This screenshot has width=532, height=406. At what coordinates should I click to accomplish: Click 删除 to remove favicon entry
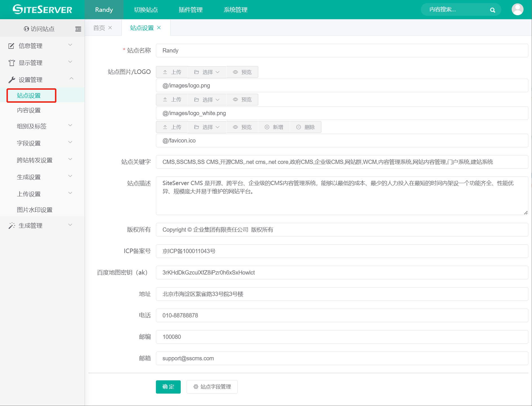pos(305,127)
